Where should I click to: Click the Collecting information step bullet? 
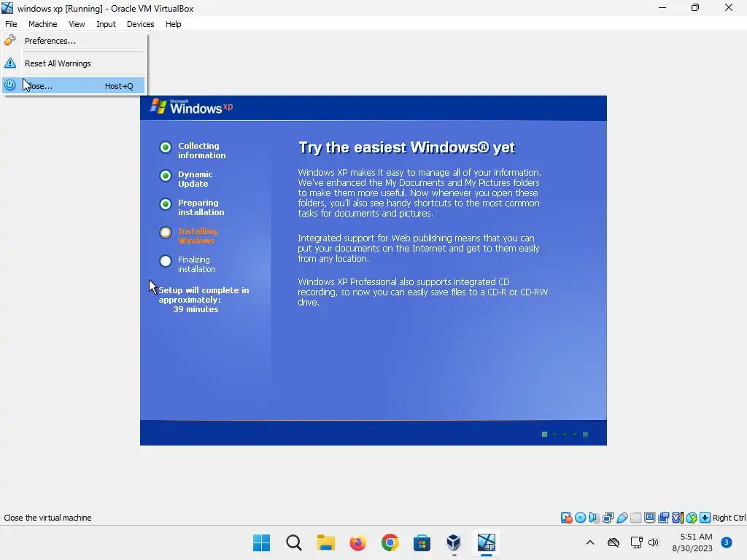(x=166, y=147)
